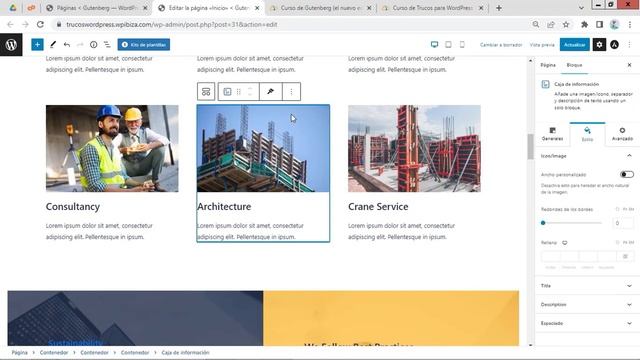Select the pencil Tools icon
Viewport: 640px width, 360px height.
pyautogui.click(x=53, y=44)
